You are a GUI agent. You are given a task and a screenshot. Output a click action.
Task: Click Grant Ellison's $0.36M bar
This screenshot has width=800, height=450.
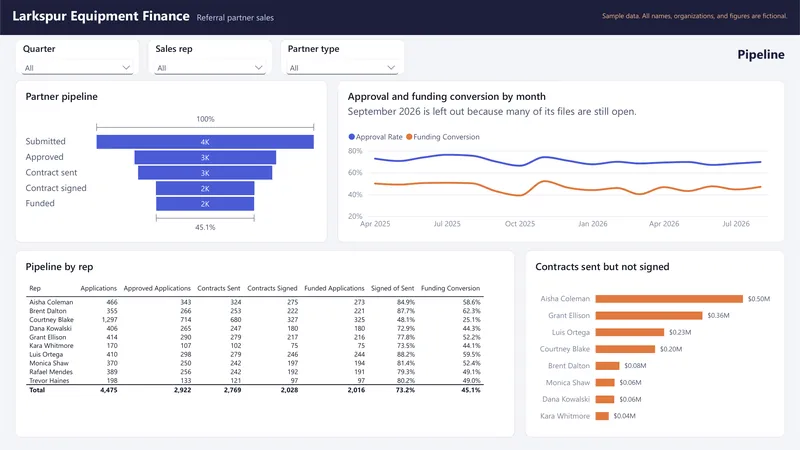[648, 315]
